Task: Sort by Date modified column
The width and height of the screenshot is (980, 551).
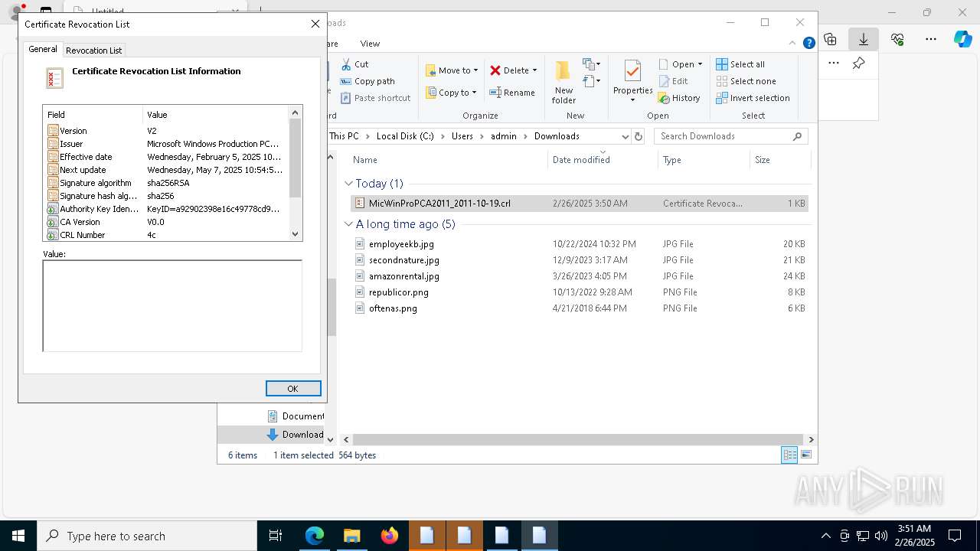Action: (603, 159)
